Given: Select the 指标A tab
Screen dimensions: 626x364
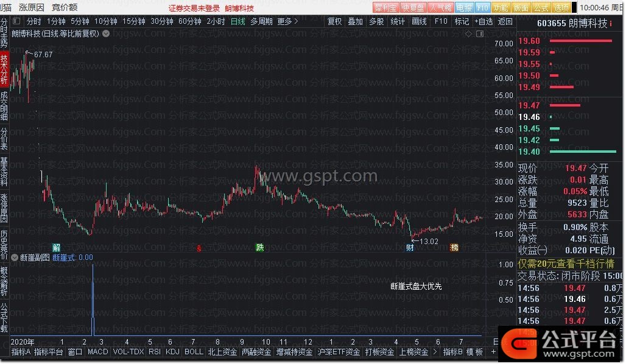Looking at the screenshot, I should (x=21, y=352).
